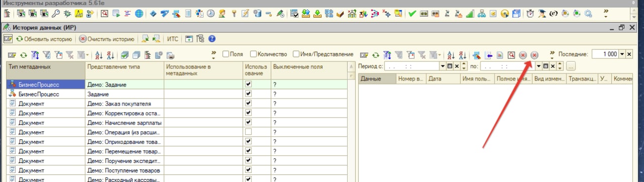Open the calendar picker for the по date

(x=545, y=66)
